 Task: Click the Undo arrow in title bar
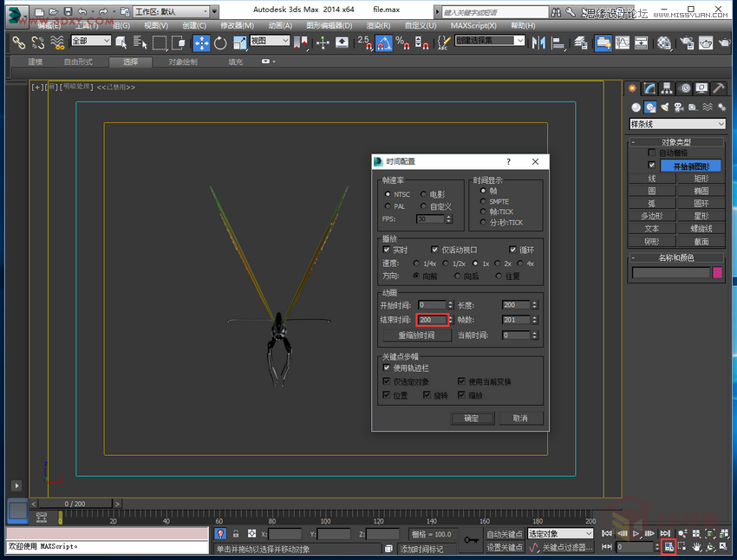tap(82, 12)
